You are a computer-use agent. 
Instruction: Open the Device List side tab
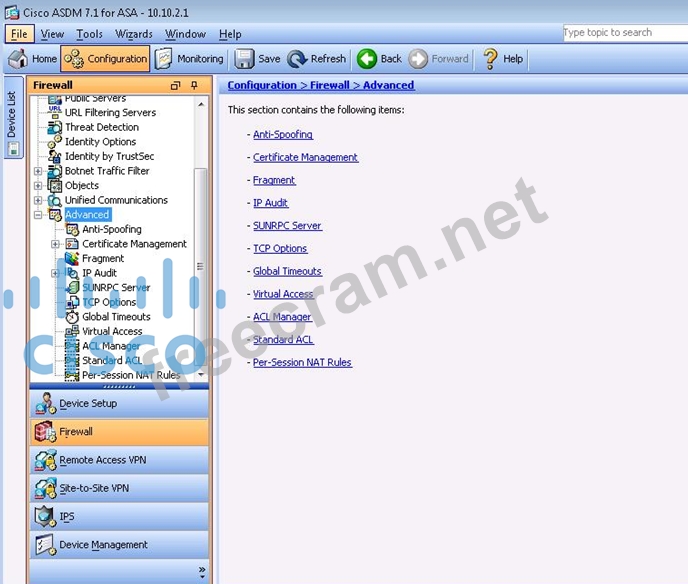tap(12, 118)
